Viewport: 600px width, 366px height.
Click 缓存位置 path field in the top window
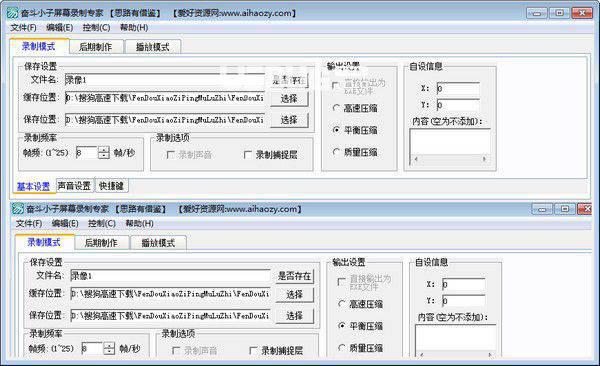click(x=165, y=98)
